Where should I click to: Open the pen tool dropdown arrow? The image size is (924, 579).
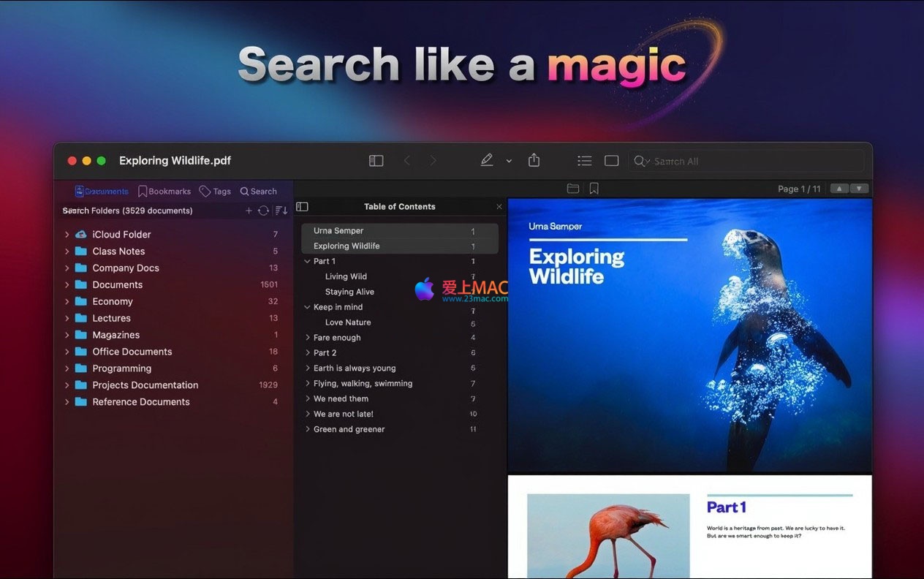[509, 161]
